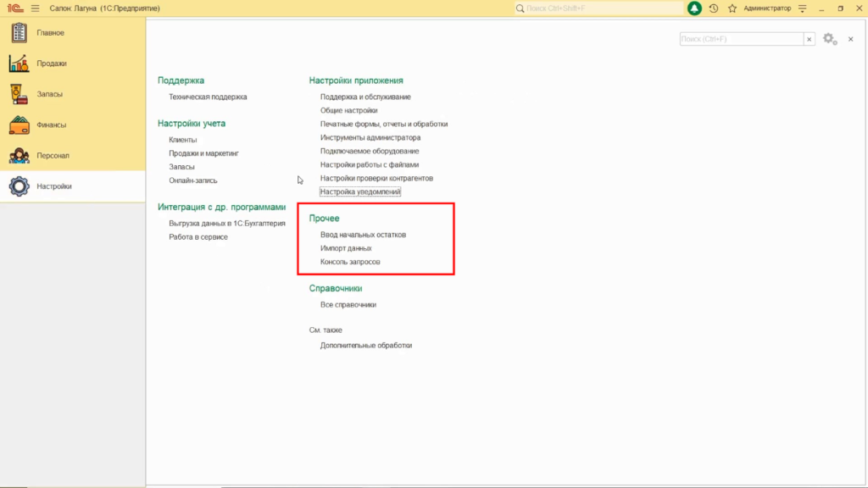Open Инструменты администратора
Image resolution: width=868 pixels, height=488 pixels.
pyautogui.click(x=370, y=137)
